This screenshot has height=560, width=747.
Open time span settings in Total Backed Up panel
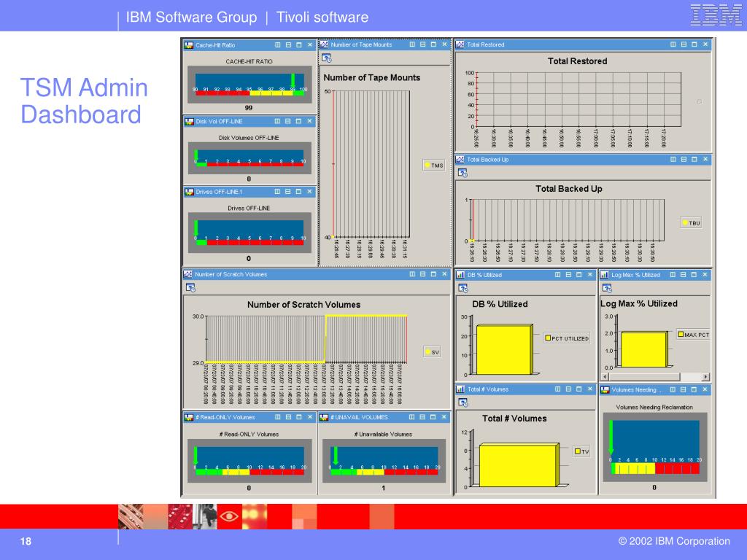click(x=462, y=173)
